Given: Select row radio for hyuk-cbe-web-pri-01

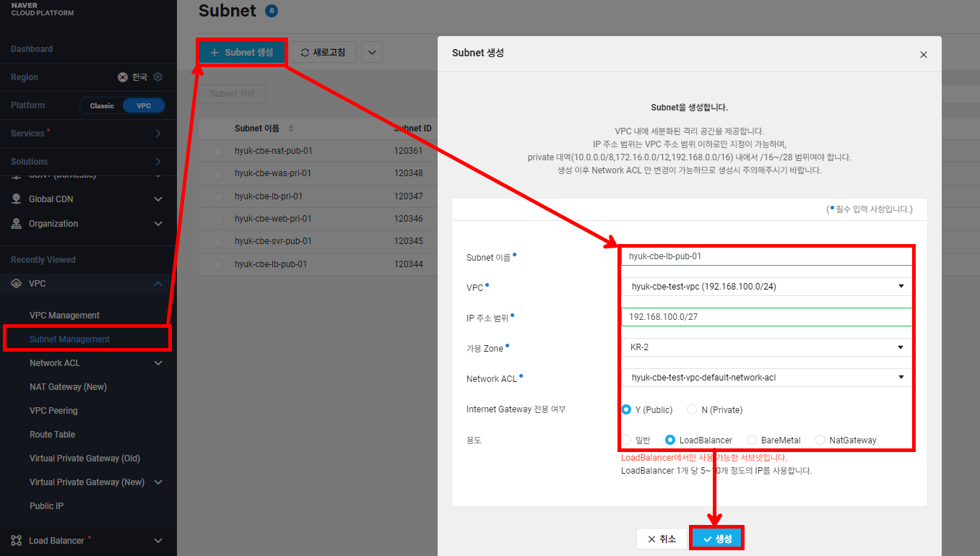Looking at the screenshot, I should [x=218, y=219].
